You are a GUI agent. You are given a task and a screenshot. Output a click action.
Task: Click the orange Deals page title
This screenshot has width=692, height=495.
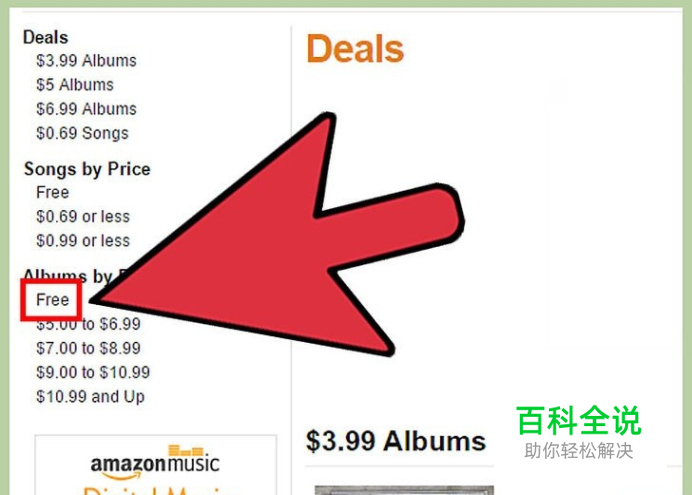355,49
